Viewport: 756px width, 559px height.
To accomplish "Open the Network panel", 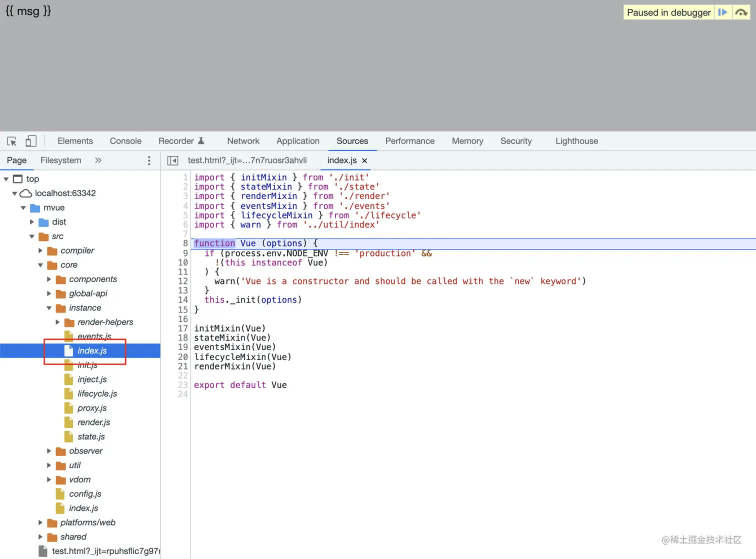I will pos(243,141).
